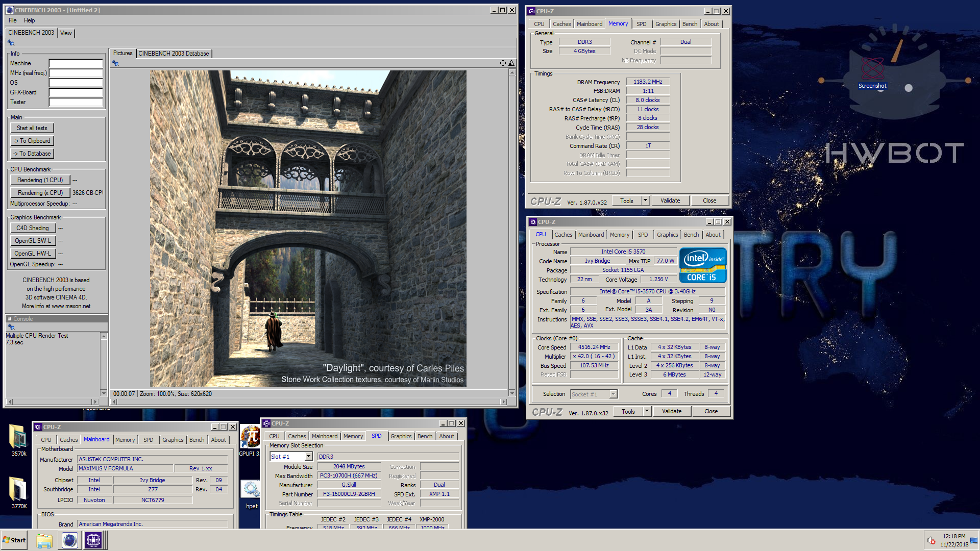
Task: Run OpenGL HW-L benchmark
Action: [x=33, y=254]
